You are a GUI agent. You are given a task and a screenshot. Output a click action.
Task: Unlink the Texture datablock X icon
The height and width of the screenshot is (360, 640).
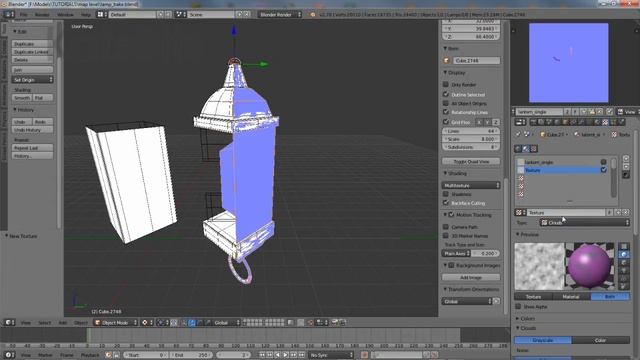pos(625,213)
